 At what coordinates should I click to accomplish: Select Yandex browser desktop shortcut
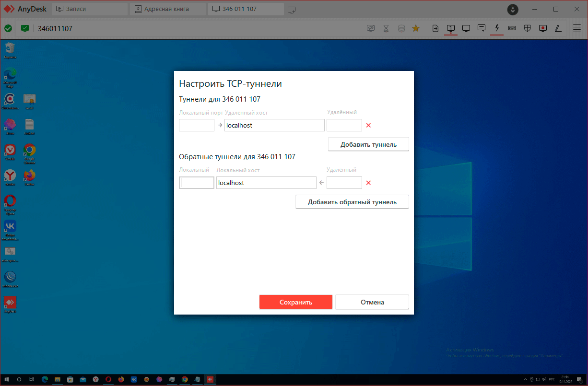[10, 177]
